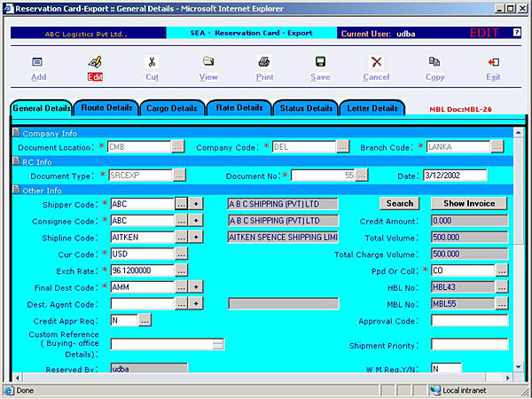Open Document No lookup button
This screenshot has width=532, height=399.
coord(362,176)
